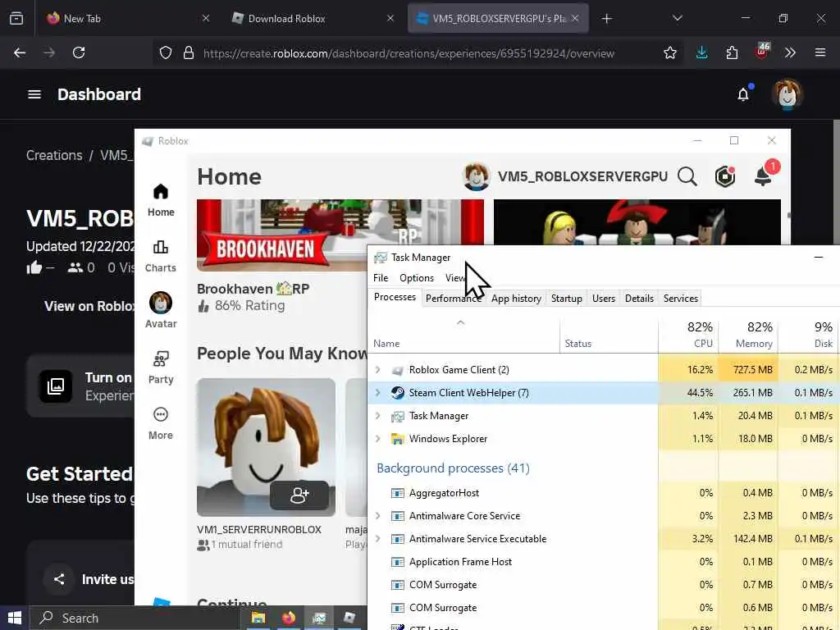
Task: Open Dashboard hamburger navigation menu
Action: tap(34, 94)
